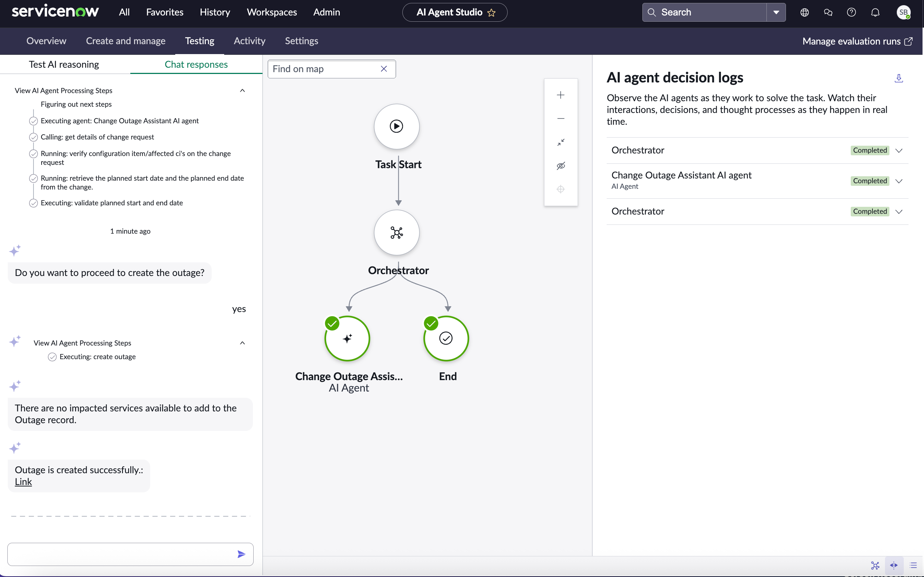The height and width of the screenshot is (577, 924).
Task: Open the Favorites menu
Action: point(165,12)
